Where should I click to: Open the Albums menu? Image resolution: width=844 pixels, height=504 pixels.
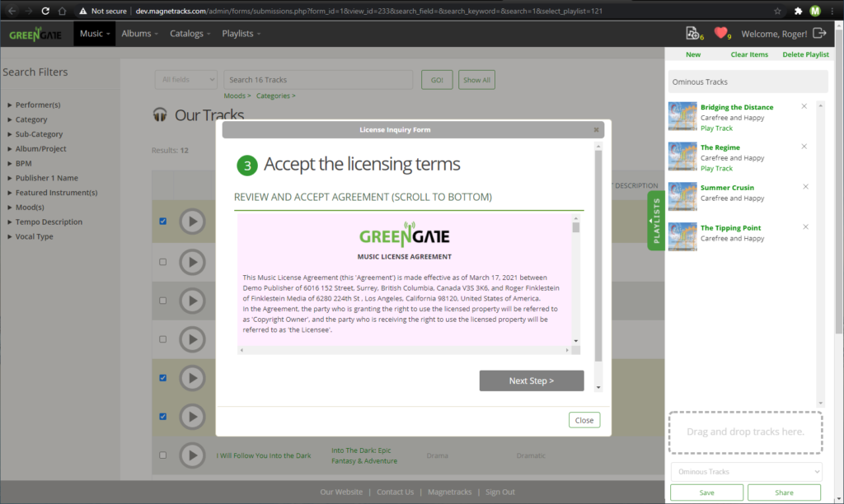139,33
